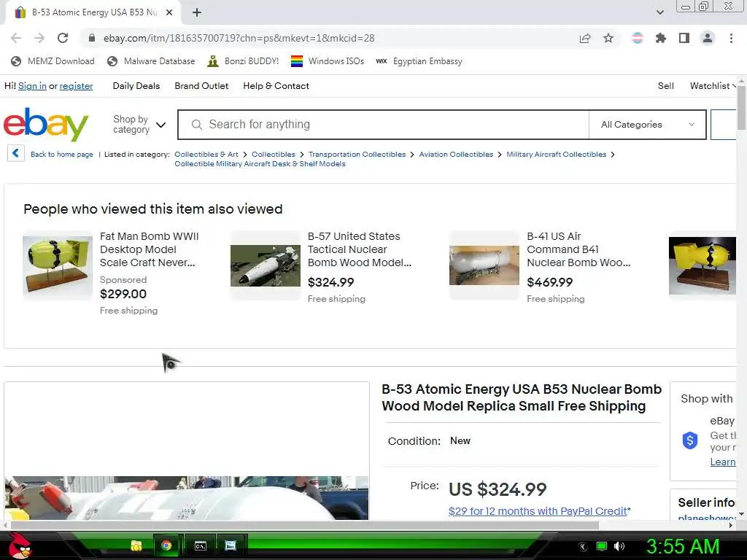
Task: Open the Extensions puzzle-piece icon
Action: (x=661, y=38)
